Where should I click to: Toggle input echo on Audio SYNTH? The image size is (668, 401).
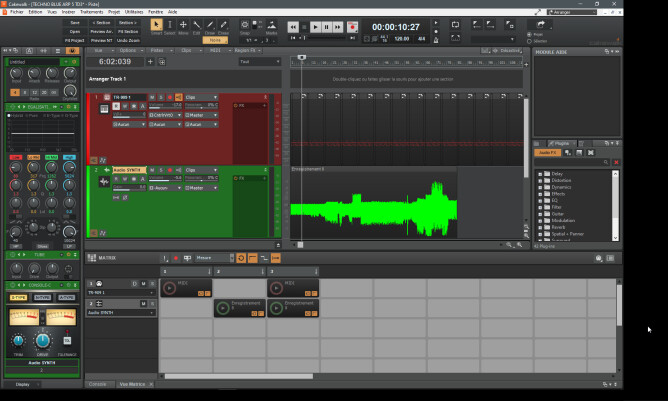(179, 170)
